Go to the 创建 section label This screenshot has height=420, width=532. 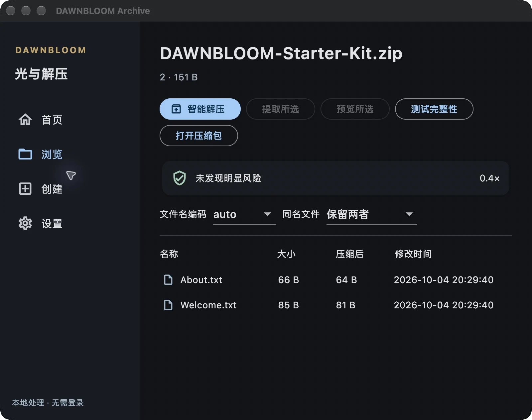coord(52,189)
